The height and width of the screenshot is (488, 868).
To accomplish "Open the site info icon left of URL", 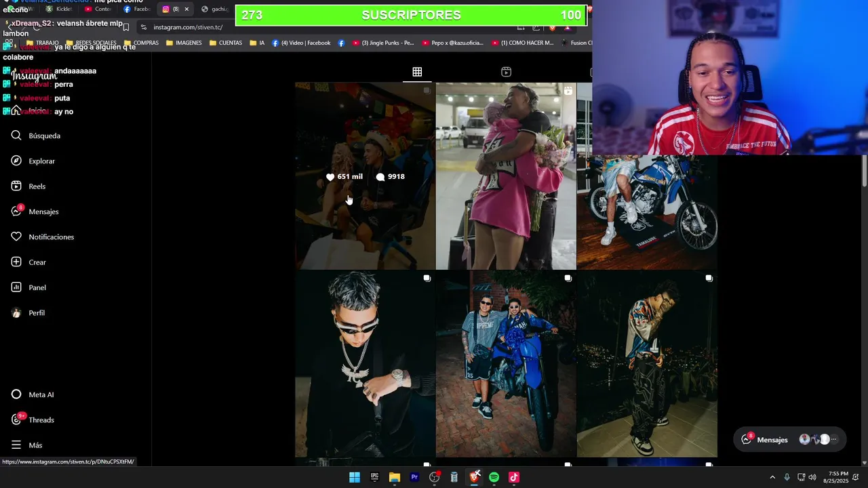I will (x=143, y=27).
